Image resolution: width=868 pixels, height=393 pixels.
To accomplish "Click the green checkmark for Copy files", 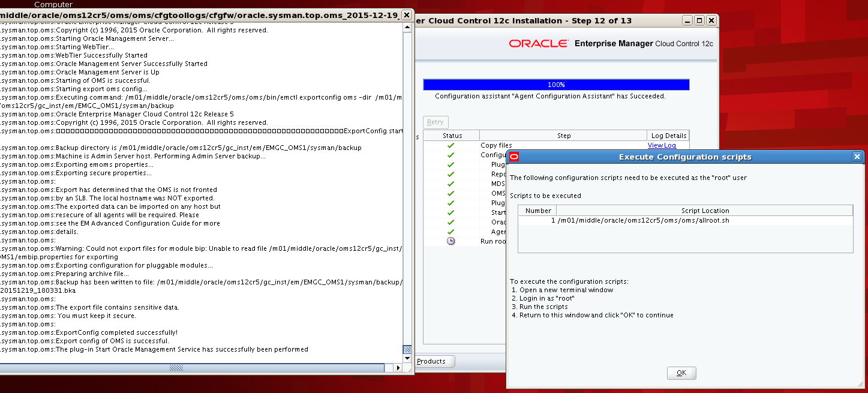I will [450, 145].
